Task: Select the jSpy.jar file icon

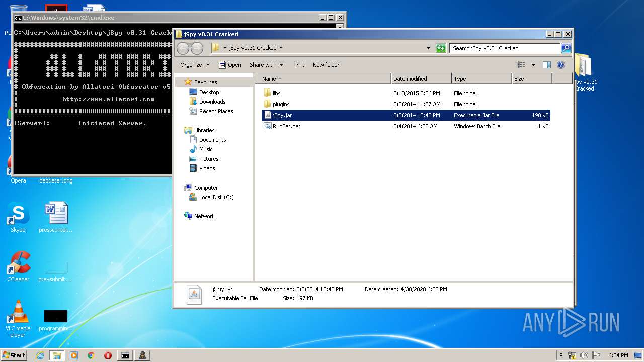Action: 268,115
